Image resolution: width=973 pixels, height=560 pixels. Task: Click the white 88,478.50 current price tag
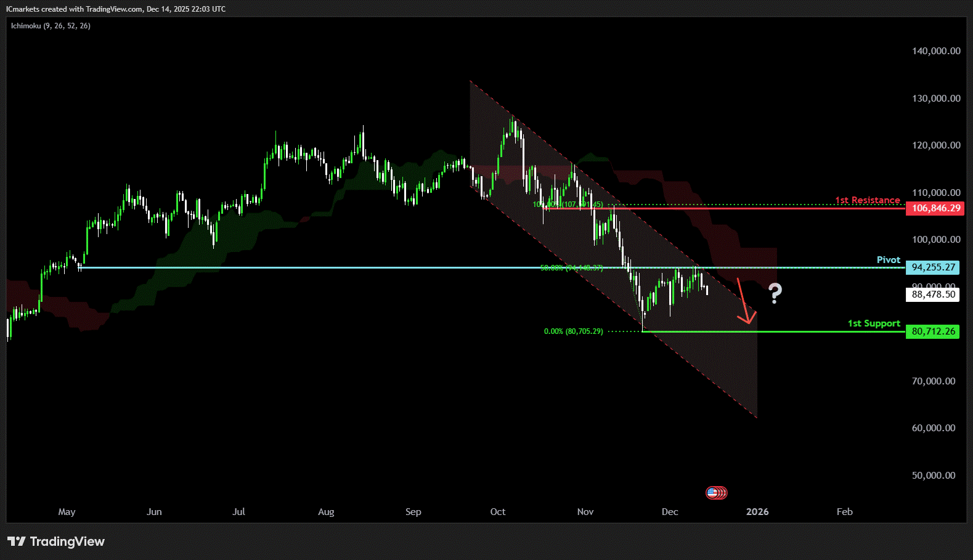point(933,294)
